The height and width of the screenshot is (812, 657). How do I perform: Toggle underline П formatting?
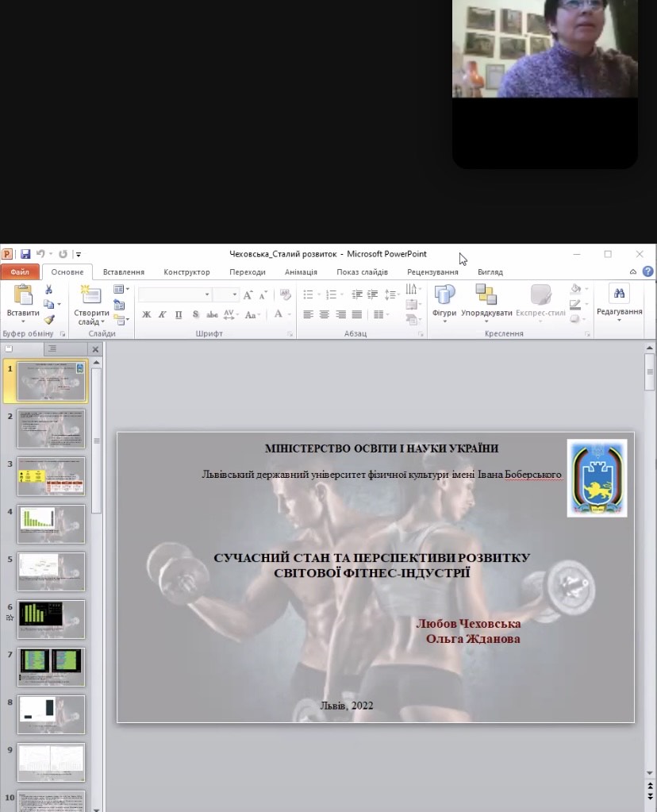[x=178, y=314]
